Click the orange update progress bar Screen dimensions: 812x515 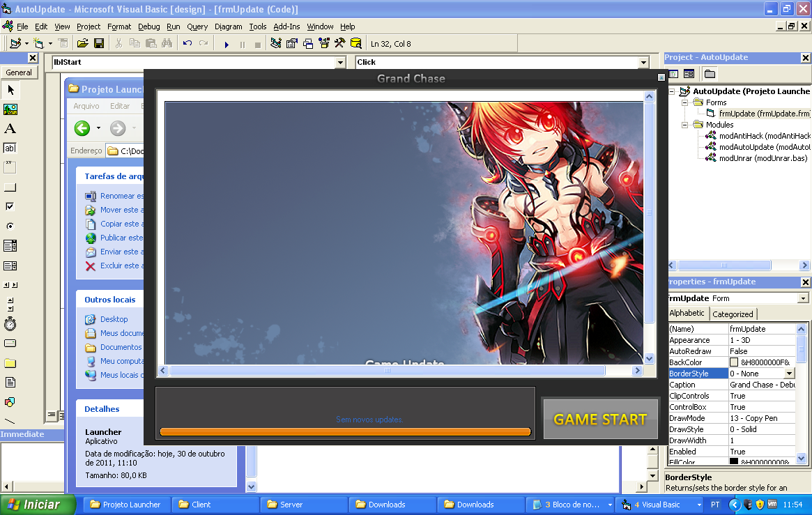click(346, 431)
